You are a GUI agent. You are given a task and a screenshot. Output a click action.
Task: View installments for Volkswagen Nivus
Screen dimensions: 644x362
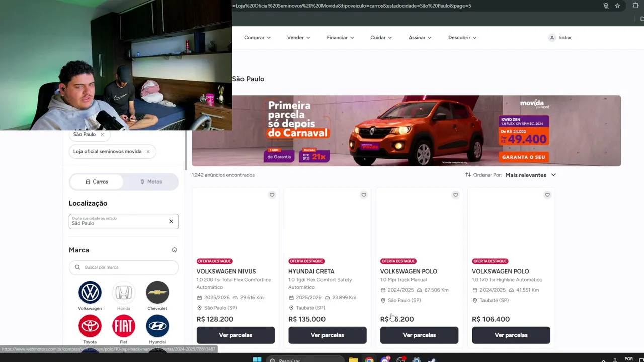(x=235, y=335)
